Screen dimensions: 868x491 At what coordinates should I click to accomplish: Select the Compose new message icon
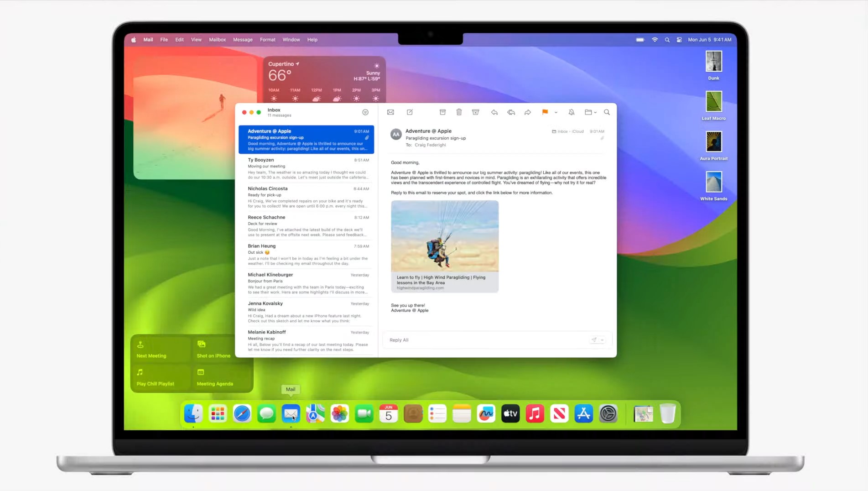click(410, 112)
